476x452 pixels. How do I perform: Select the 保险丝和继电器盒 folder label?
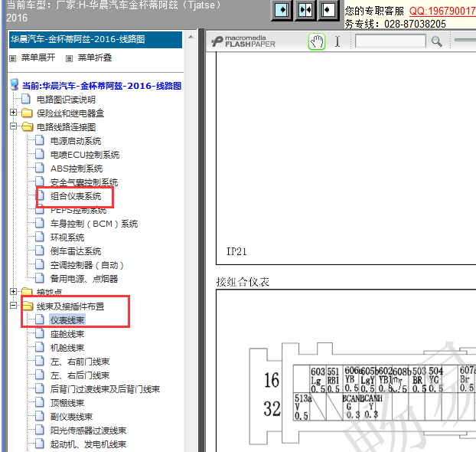coord(70,113)
